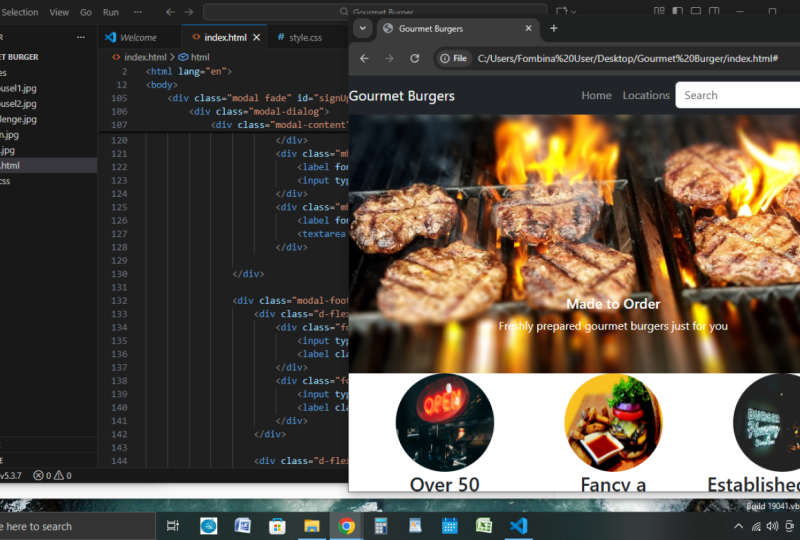This screenshot has width=800, height=540.
Task: Click the Windows taskbar search box
Action: (78, 526)
